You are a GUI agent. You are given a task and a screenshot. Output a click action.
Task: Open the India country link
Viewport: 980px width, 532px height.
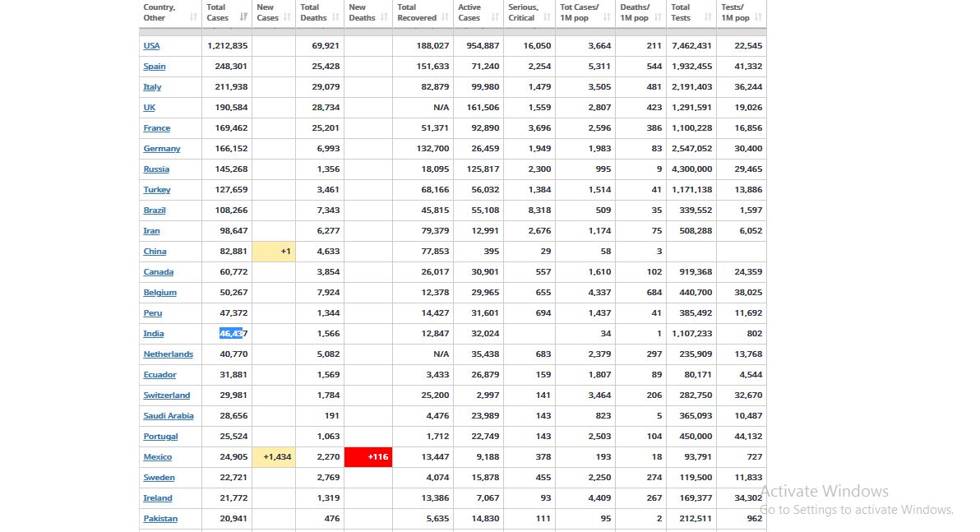[154, 334]
